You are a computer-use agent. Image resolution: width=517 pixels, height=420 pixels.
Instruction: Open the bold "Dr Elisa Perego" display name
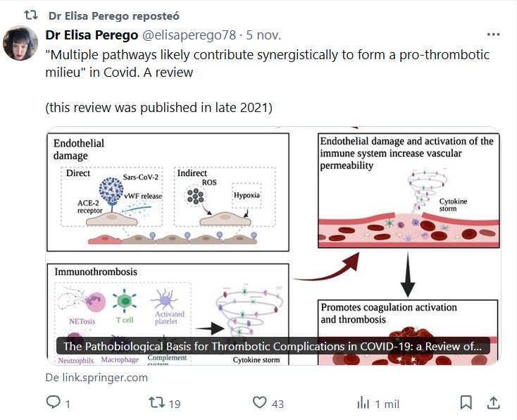(92, 35)
